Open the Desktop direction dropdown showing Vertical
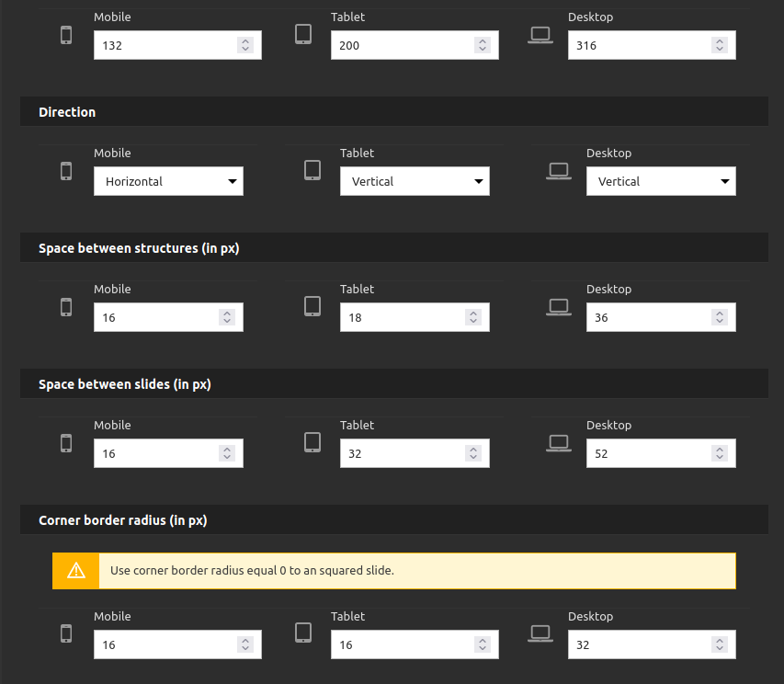The width and height of the screenshot is (784, 684). click(x=661, y=181)
